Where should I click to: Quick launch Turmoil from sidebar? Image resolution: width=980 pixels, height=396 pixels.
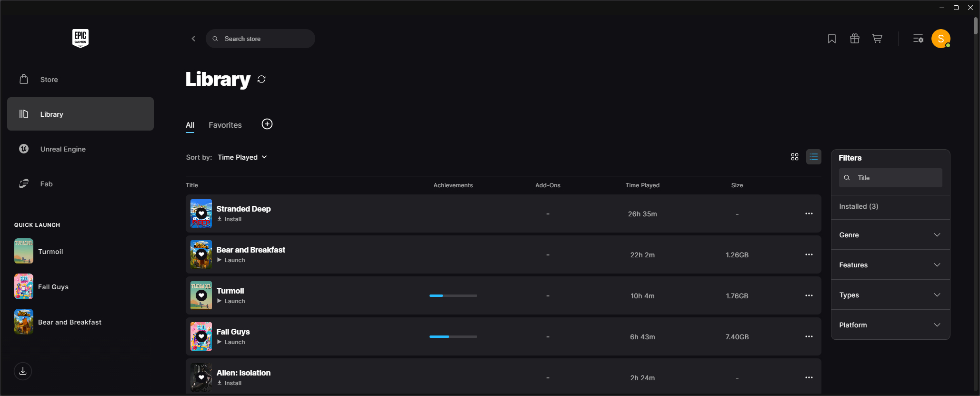[x=39, y=251]
